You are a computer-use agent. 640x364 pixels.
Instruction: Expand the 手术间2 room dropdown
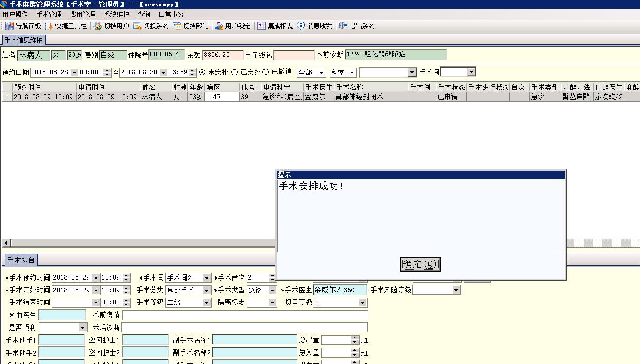click(207, 277)
